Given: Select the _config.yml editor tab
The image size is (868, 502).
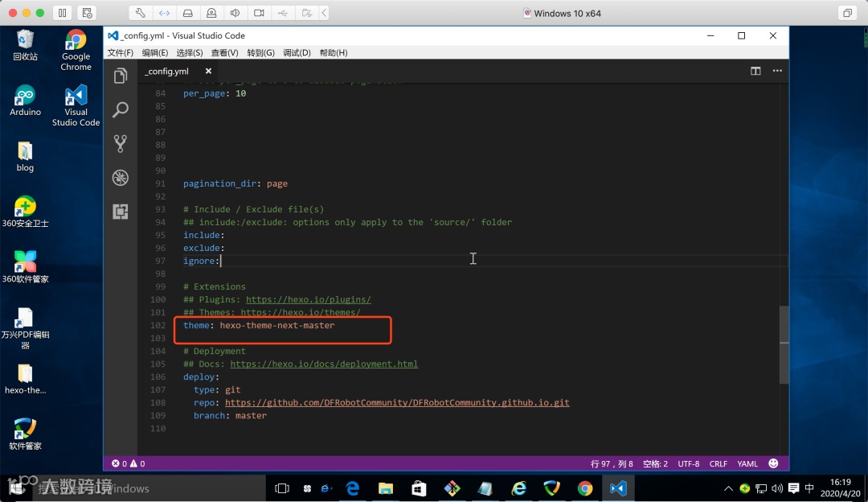Looking at the screenshot, I should (178, 71).
